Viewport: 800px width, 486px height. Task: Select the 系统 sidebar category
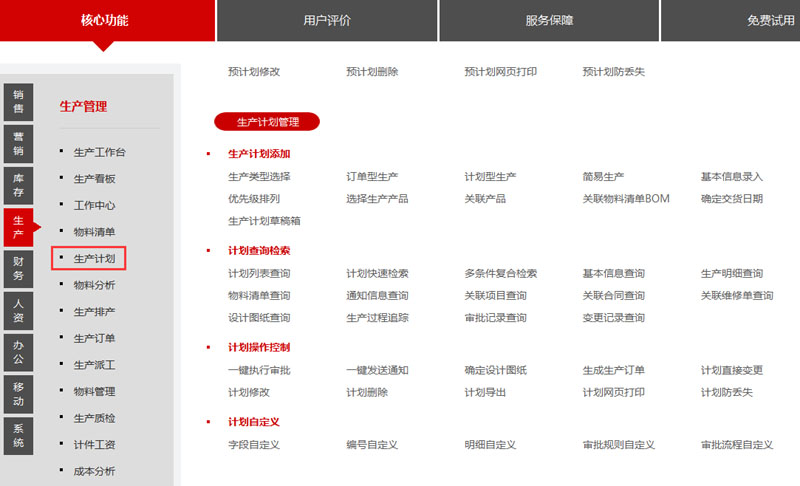(18, 436)
